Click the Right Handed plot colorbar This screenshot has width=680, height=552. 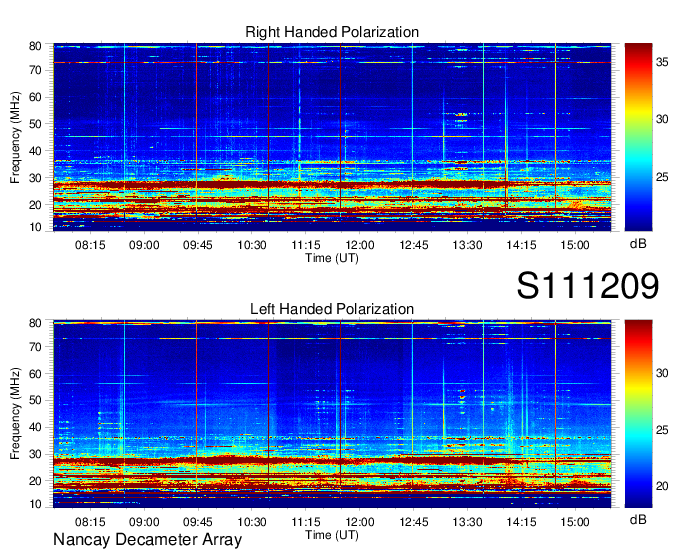[638, 137]
